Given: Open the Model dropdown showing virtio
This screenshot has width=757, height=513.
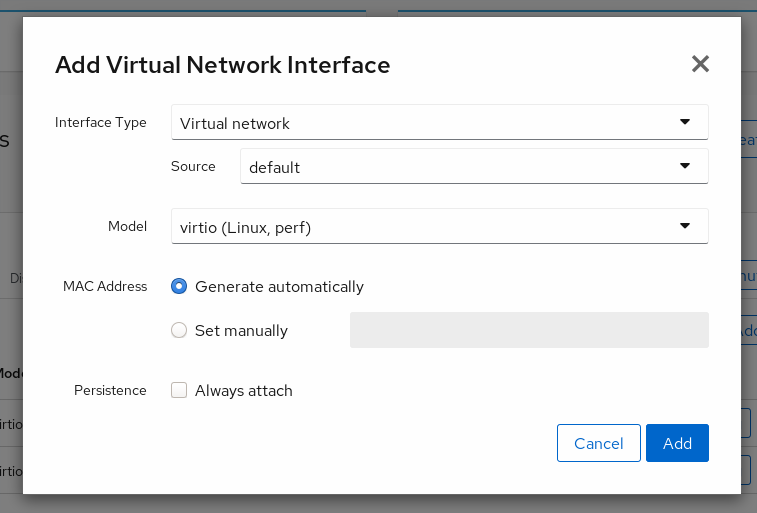Looking at the screenshot, I should click(439, 226).
